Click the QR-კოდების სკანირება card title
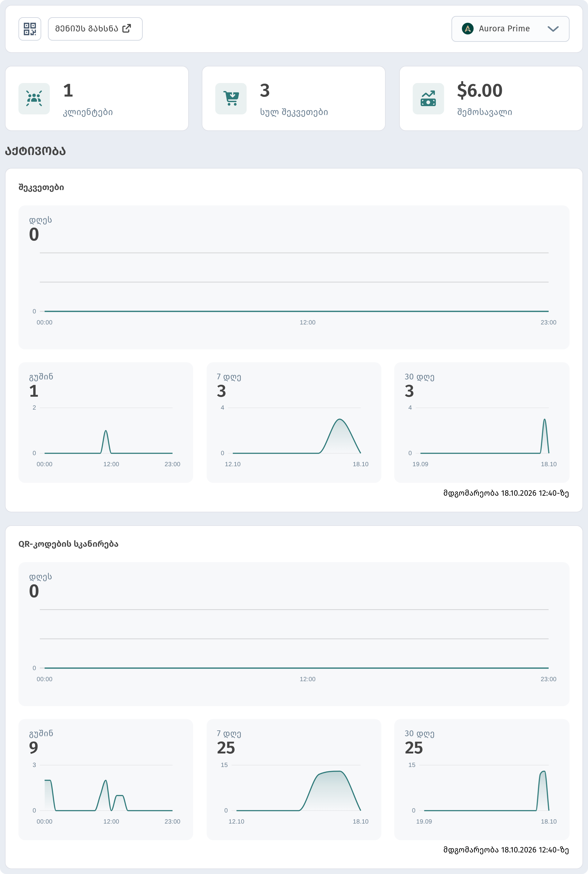 click(68, 544)
